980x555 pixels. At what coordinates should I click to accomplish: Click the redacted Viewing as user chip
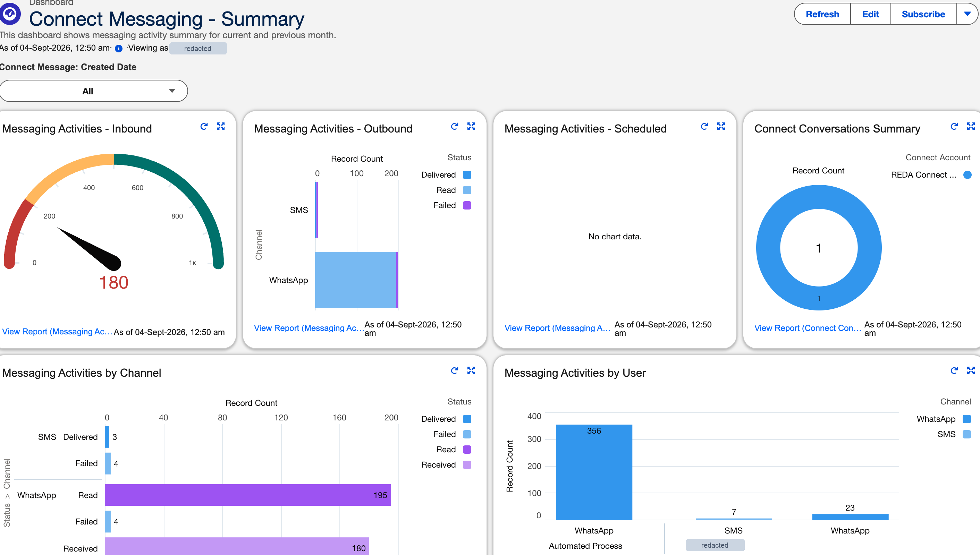coord(198,49)
